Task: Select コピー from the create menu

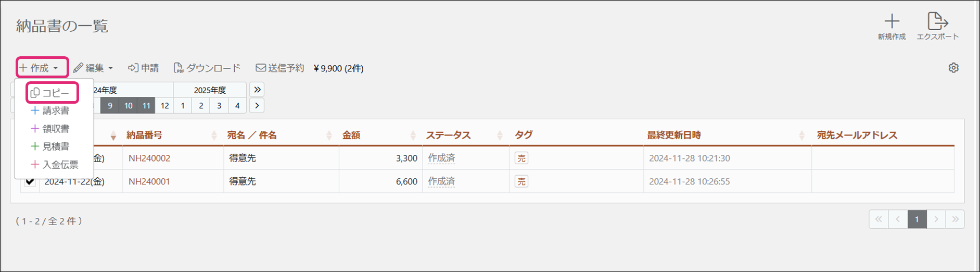Action: 51,93
